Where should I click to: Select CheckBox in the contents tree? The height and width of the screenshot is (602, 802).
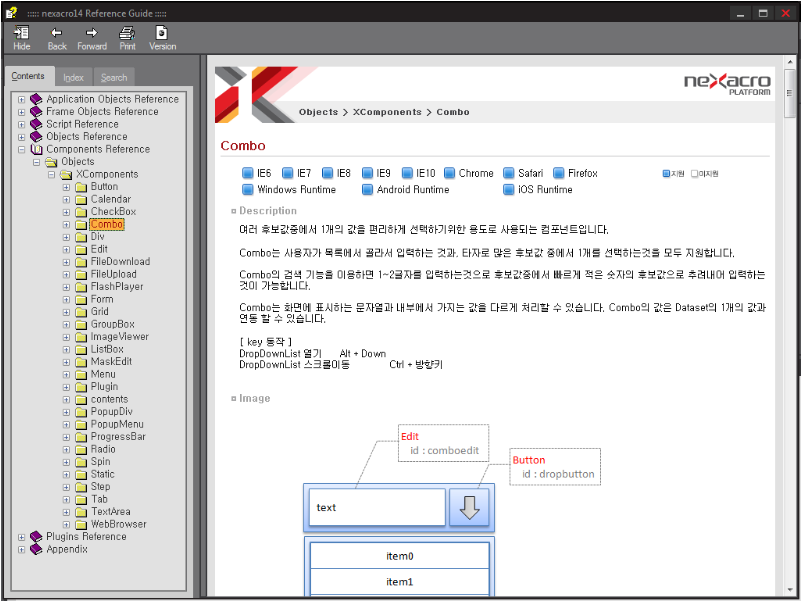point(113,212)
